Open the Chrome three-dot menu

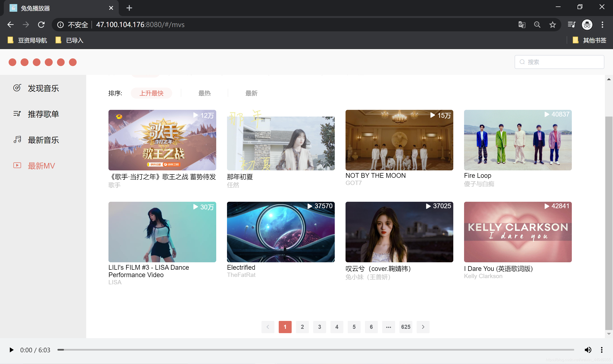[x=602, y=24]
